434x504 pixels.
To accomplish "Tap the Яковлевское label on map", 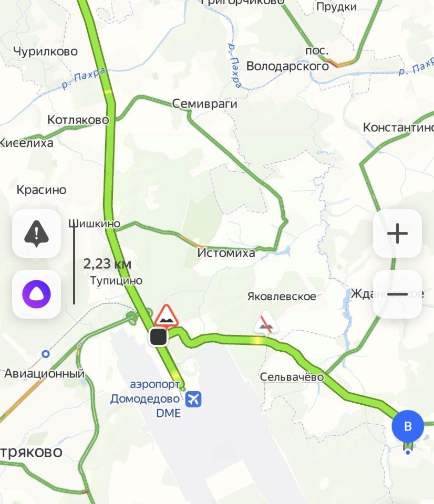I will pos(282,296).
